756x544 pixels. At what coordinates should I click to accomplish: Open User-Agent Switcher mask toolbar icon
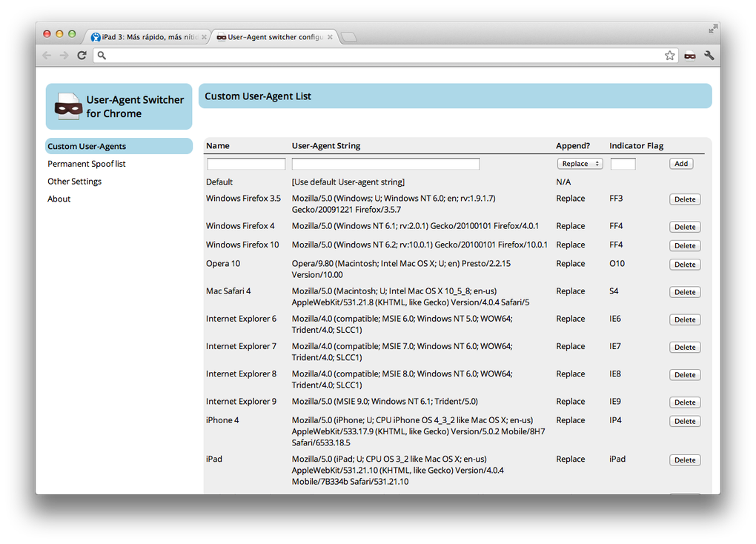point(690,56)
